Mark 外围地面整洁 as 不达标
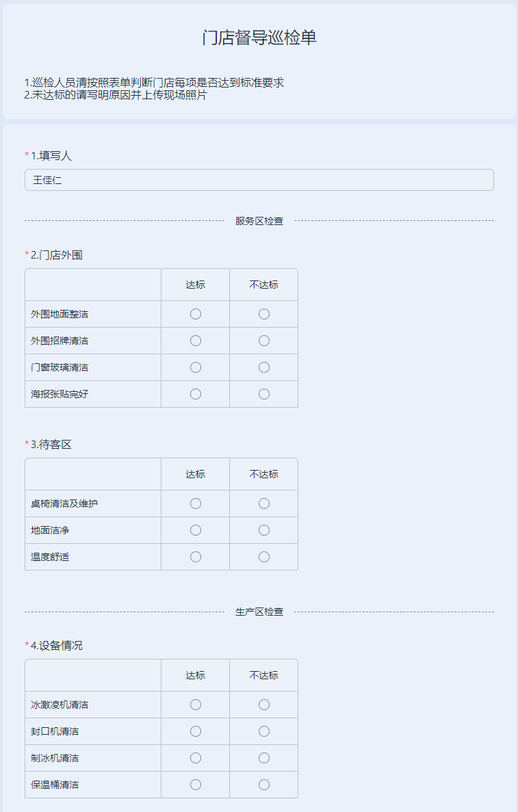Image resolution: width=518 pixels, height=812 pixels. 263,314
